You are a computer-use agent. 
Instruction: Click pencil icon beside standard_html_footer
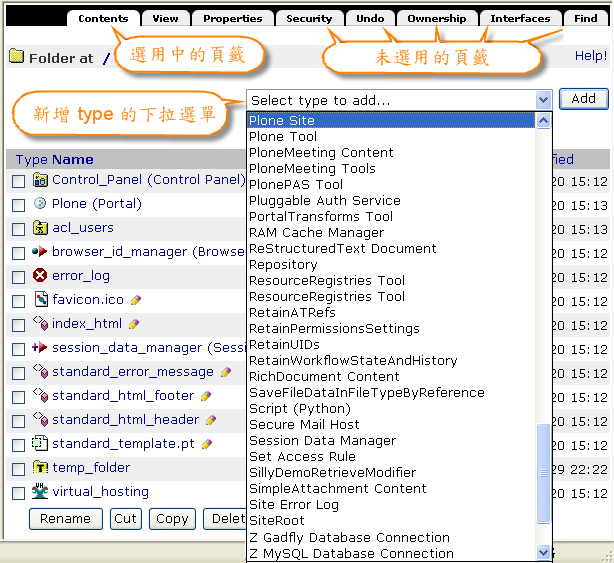(206, 396)
